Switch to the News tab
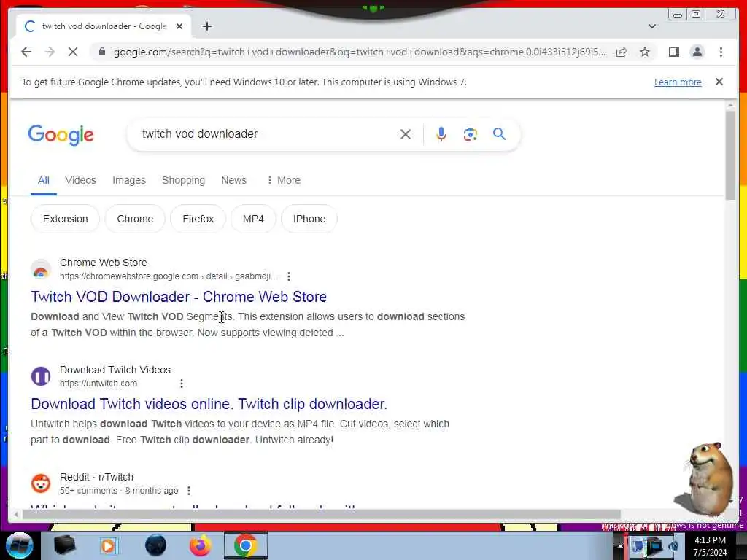Image resolution: width=747 pixels, height=560 pixels. (x=233, y=181)
